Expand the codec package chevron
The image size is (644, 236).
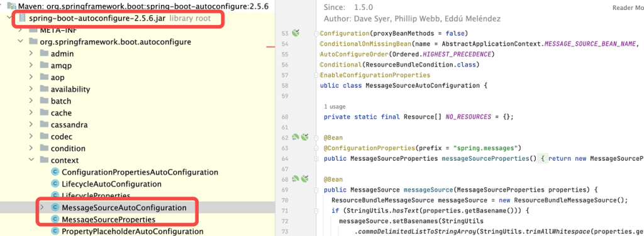click(31, 137)
